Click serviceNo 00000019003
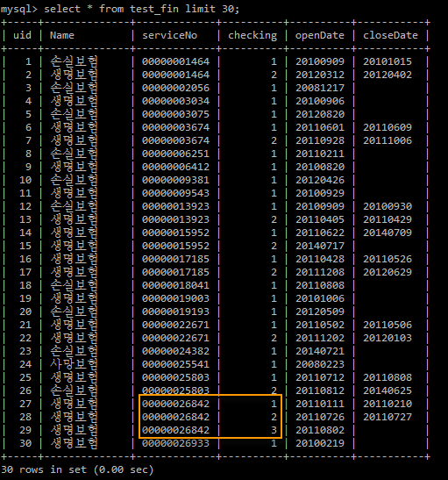The image size is (448, 480). click(176, 298)
